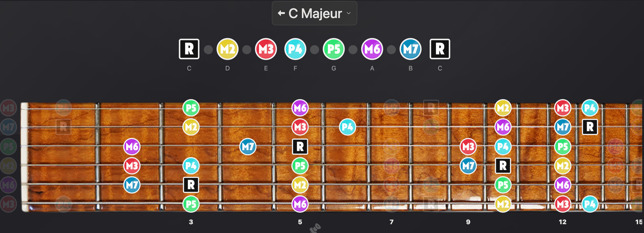Click the R root note at fret 13

(x=590, y=127)
